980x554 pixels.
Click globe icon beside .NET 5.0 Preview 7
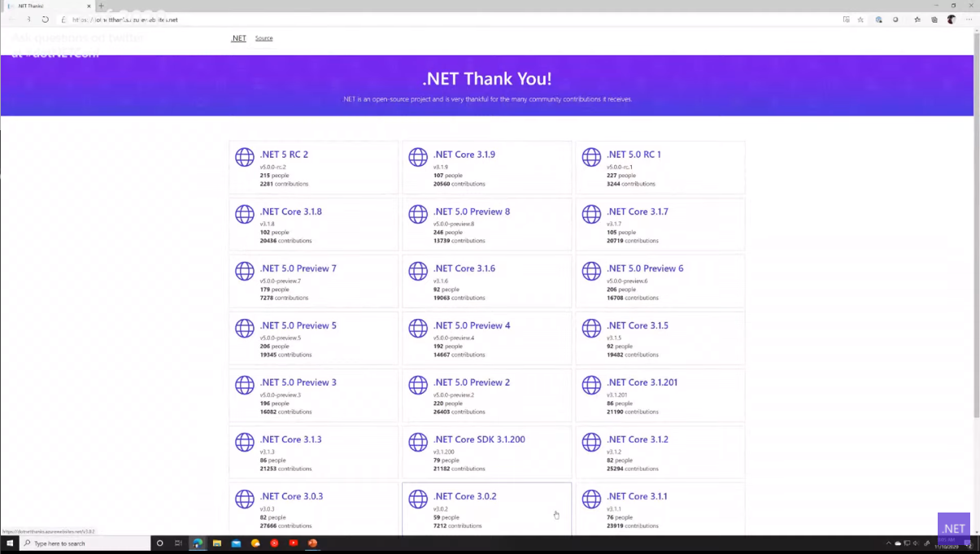[245, 271]
